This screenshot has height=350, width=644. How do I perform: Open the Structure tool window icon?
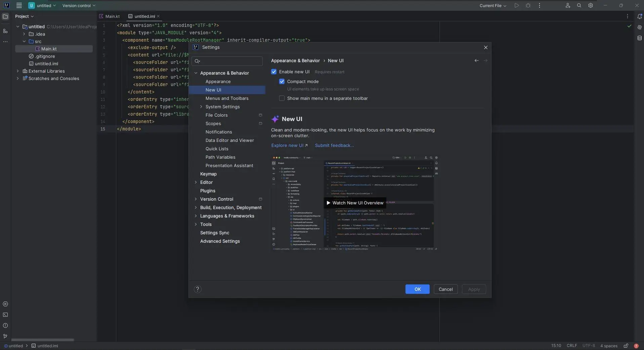[x=5, y=31]
